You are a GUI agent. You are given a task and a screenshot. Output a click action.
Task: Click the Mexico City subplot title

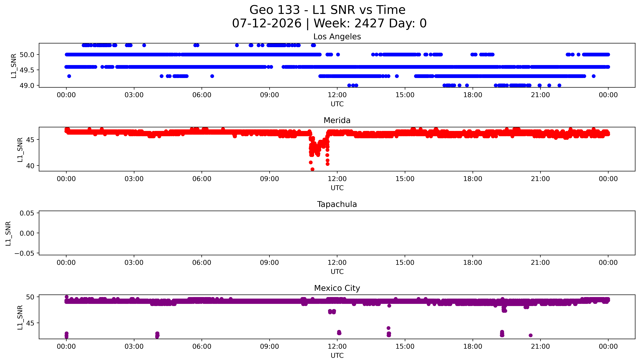point(337,288)
